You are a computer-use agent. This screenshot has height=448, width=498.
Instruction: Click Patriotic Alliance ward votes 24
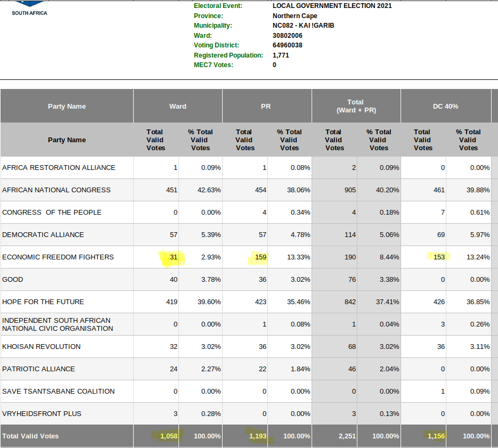(x=174, y=369)
